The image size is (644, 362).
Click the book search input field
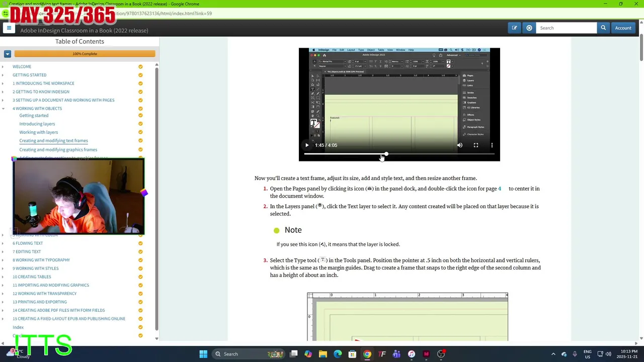[567, 28]
